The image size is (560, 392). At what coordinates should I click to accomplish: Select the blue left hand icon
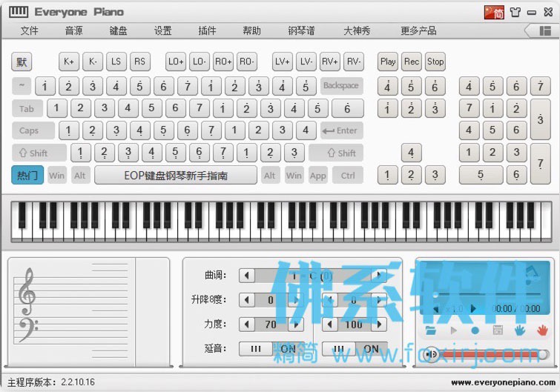[520, 330]
